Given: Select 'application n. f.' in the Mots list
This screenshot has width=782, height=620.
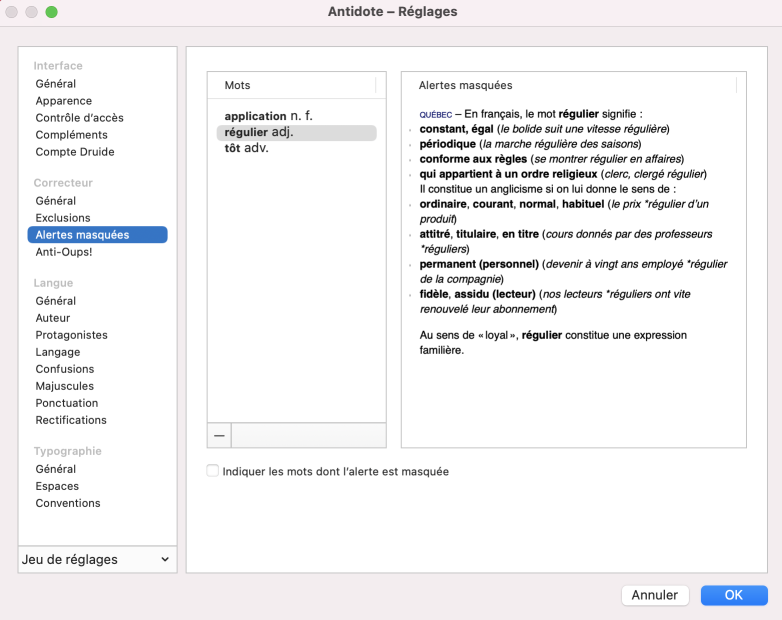Looking at the screenshot, I should pyautogui.click(x=268, y=116).
